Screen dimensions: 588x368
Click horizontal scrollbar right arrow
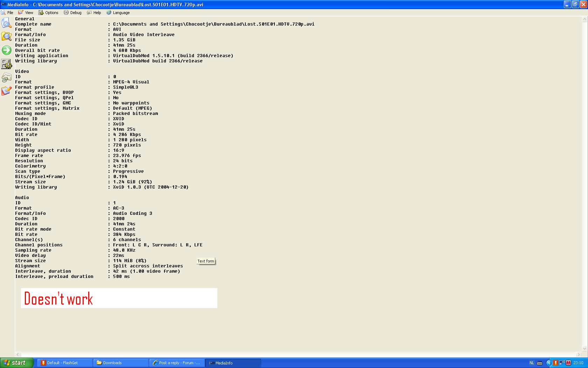(579, 354)
